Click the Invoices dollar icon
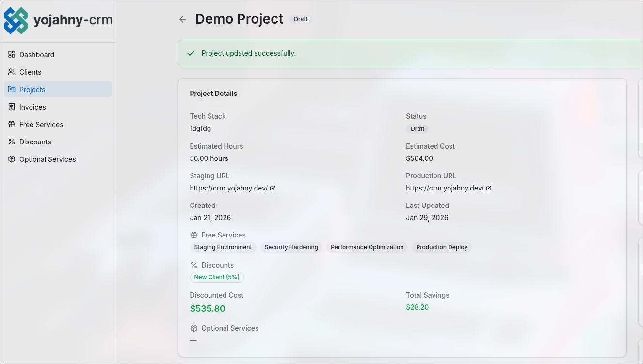Image resolution: width=643 pixels, height=364 pixels. point(12,107)
